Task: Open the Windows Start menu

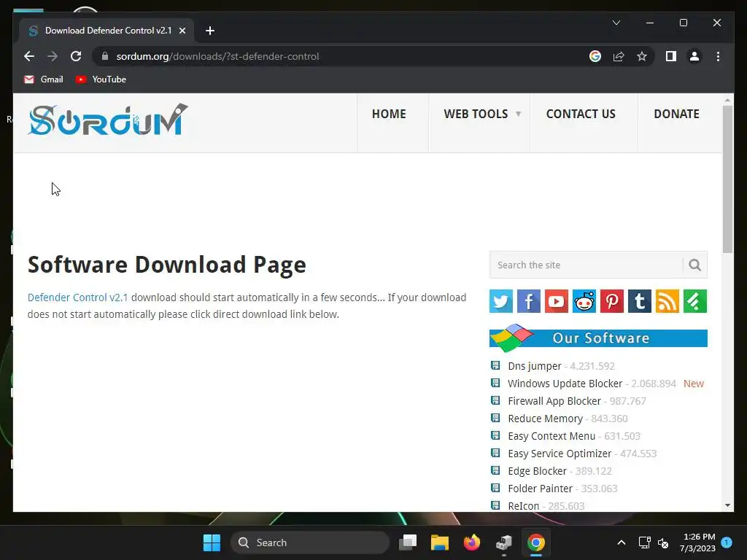Action: pos(212,542)
